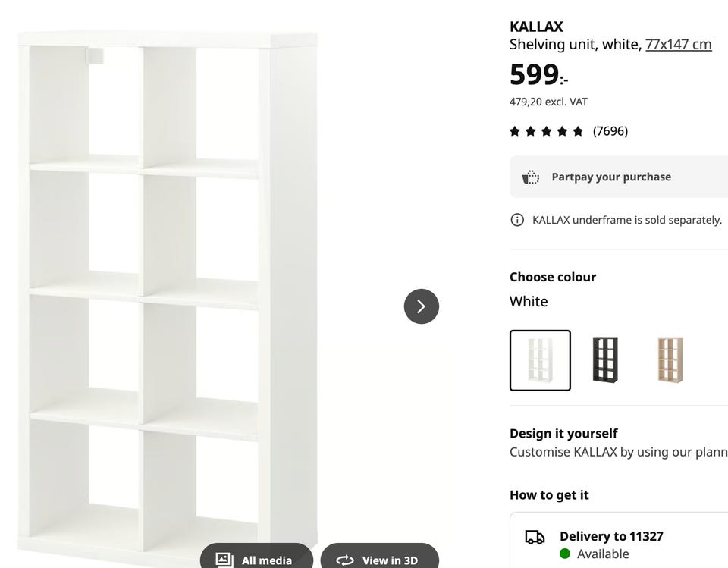728x568 pixels.
Task: Click the All media gallery icon
Action: click(x=224, y=560)
